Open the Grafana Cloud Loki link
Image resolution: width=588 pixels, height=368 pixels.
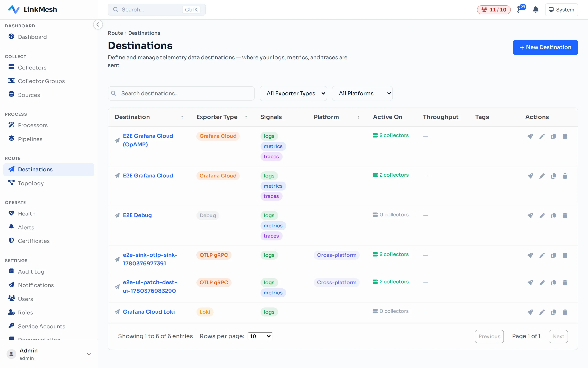pyautogui.click(x=149, y=312)
